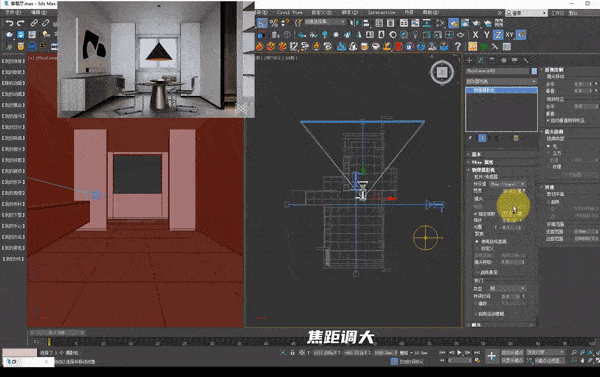Image resolution: width=600 pixels, height=377 pixels.
Task: Open the film sensor preset dropdown
Action: point(508,184)
